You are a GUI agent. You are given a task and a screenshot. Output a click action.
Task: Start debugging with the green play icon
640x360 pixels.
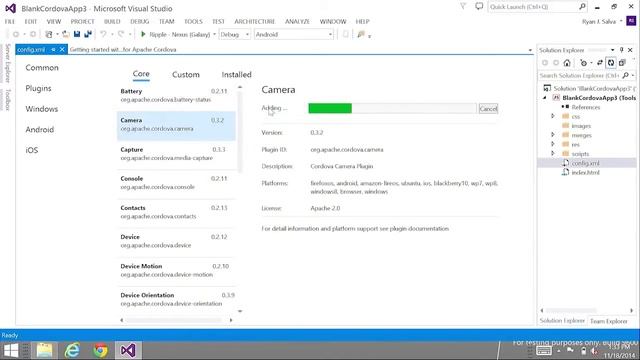point(143,34)
